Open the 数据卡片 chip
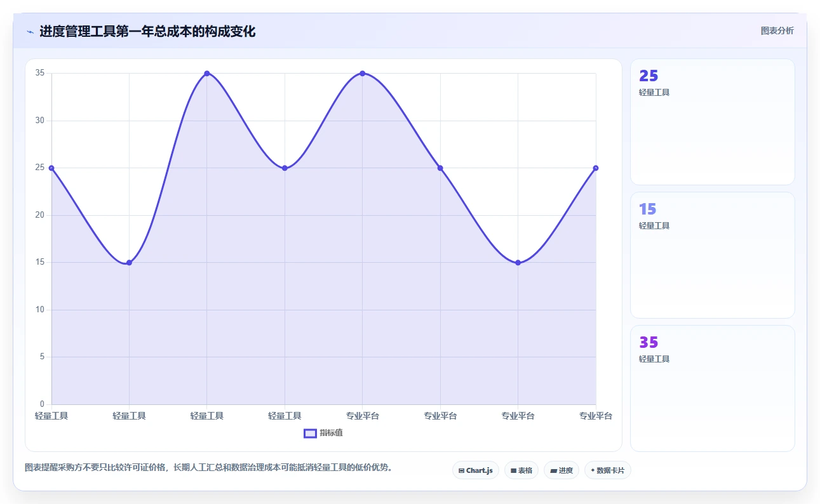This screenshot has width=820, height=504. [608, 470]
